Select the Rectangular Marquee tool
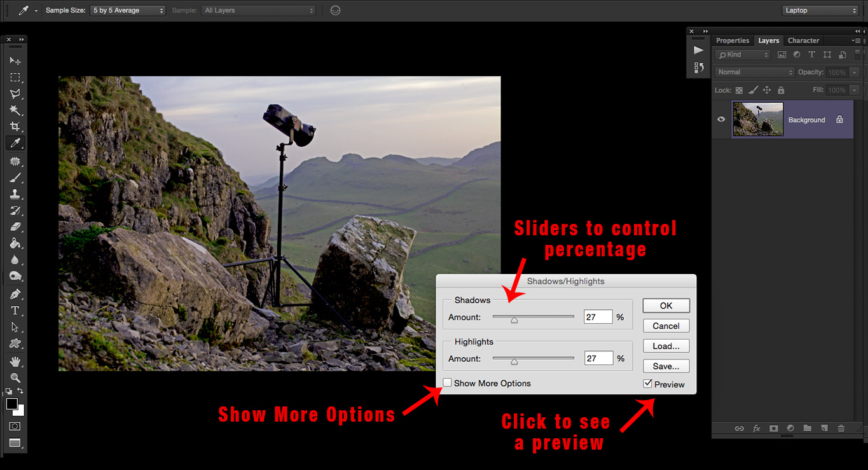 pyautogui.click(x=15, y=78)
